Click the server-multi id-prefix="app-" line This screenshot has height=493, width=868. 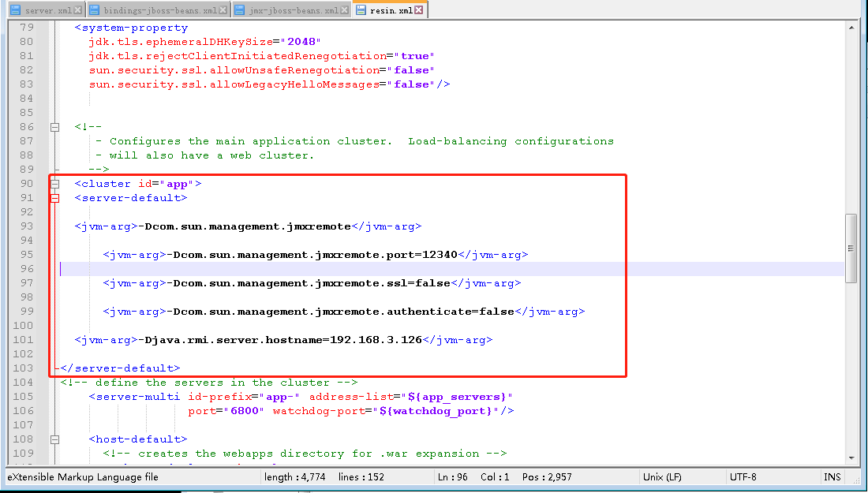pyautogui.click(x=301, y=397)
